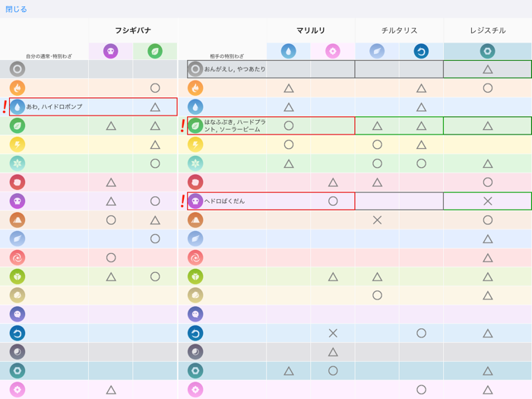Click Rock type icon in opponent-moves column
This screenshot has width=532, height=399.
click(195, 295)
